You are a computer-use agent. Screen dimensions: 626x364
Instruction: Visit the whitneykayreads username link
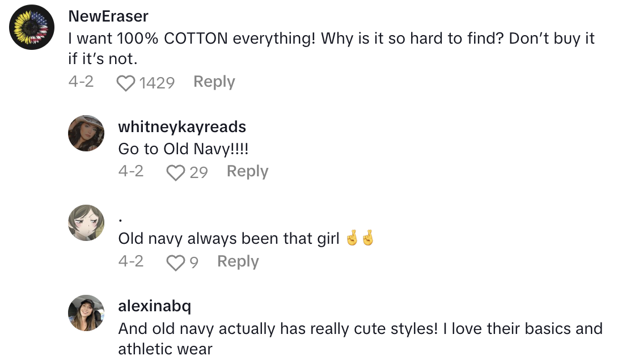(182, 126)
